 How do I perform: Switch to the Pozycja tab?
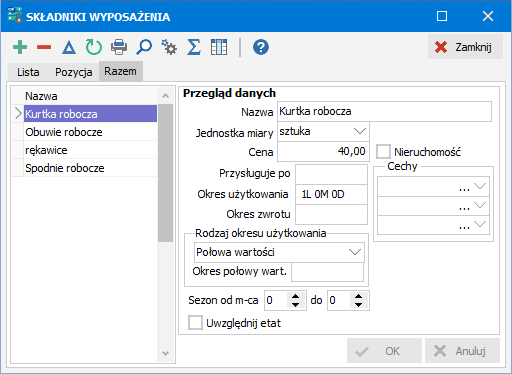pos(74,72)
